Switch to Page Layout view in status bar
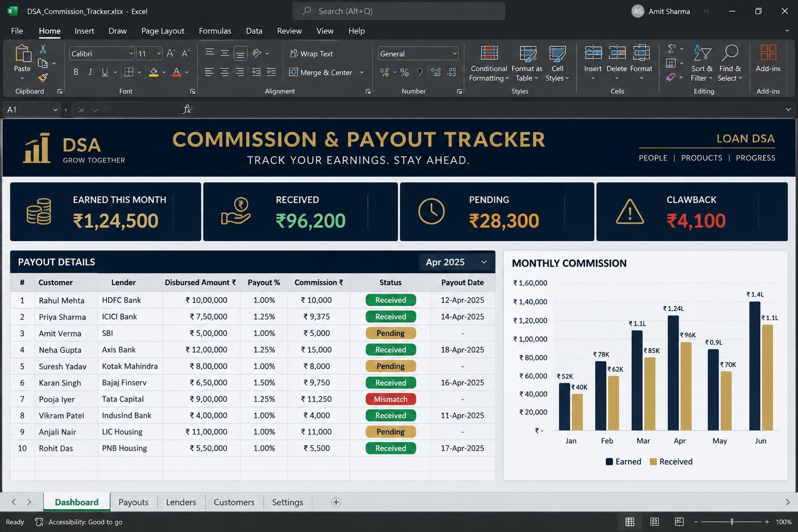This screenshot has width=798, height=532. 655,522
